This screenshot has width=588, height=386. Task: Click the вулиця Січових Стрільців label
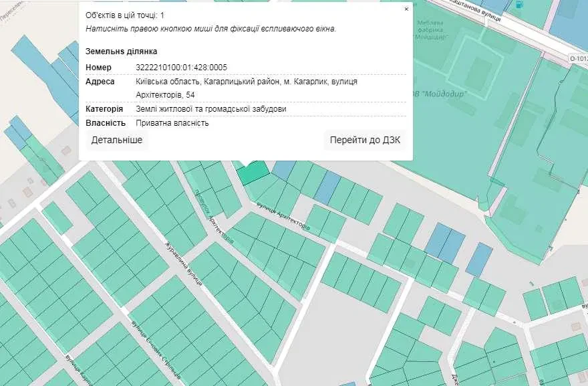point(156,349)
